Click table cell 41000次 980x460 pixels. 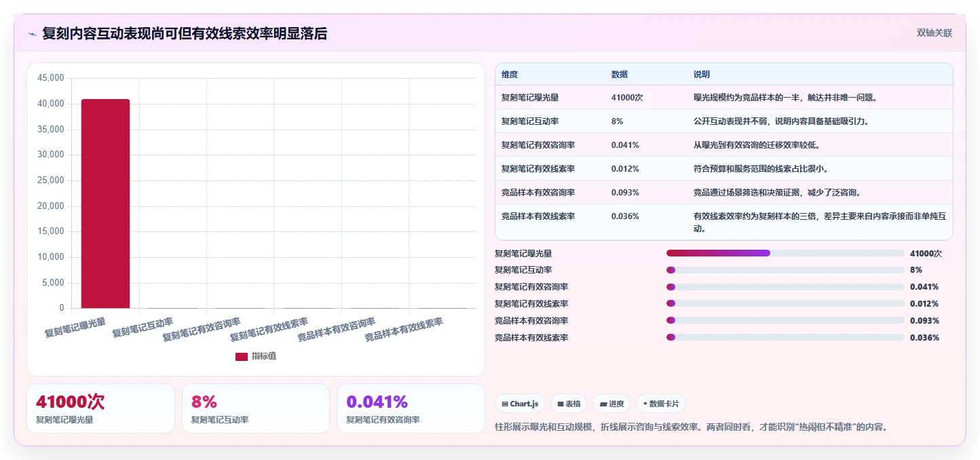tap(627, 98)
